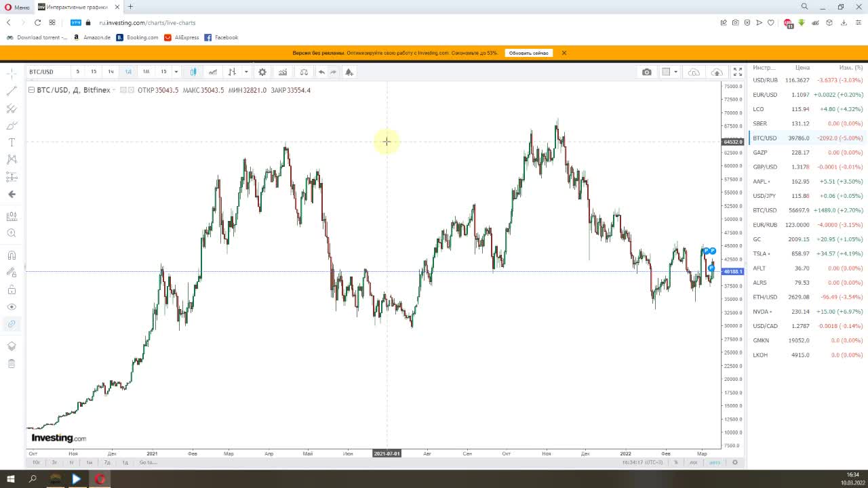Open the chart patterns tool
The image size is (868, 488).
coord(12,159)
